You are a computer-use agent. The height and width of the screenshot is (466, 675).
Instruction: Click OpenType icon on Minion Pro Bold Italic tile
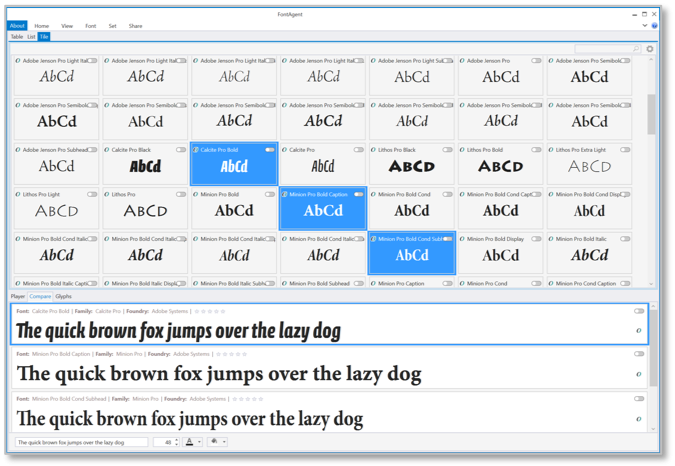click(551, 239)
